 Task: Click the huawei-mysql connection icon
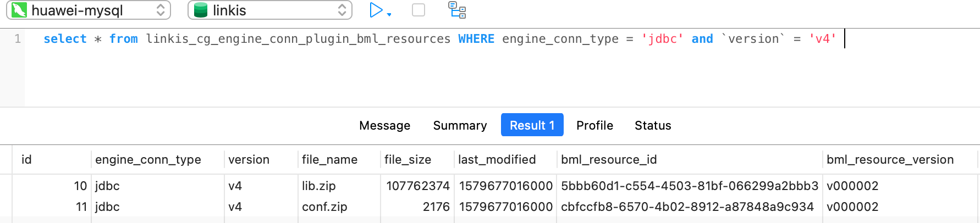(x=19, y=10)
